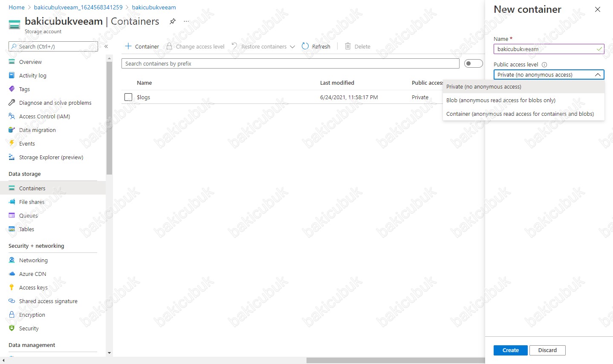Click the Activity log icon
Image resolution: width=613 pixels, height=364 pixels.
12,75
